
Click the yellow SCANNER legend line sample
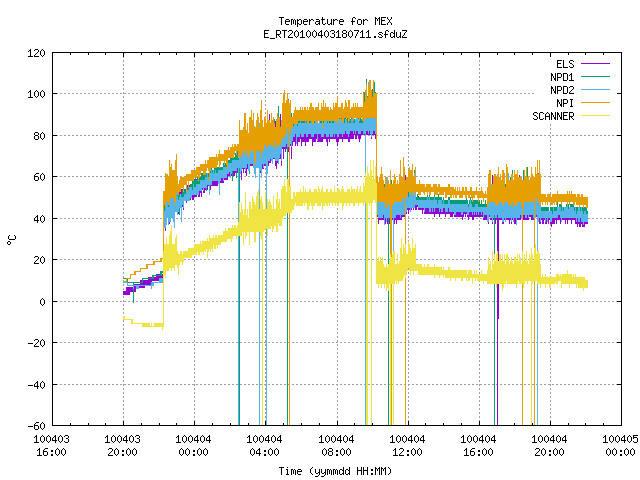[596, 116]
